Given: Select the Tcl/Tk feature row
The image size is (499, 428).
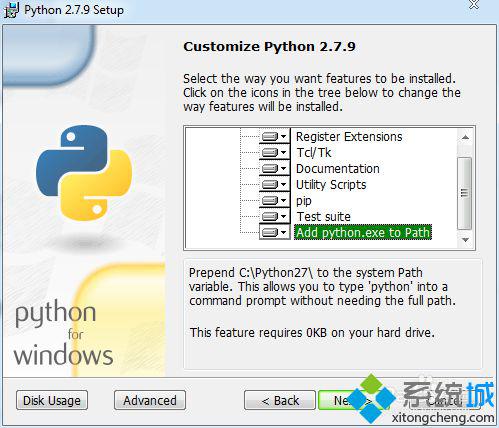Looking at the screenshot, I should point(314,153).
